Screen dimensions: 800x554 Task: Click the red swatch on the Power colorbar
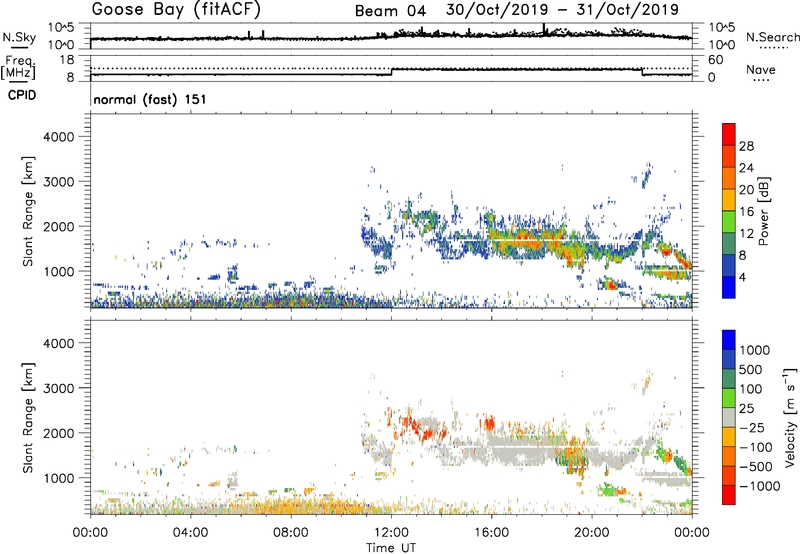tap(729, 134)
